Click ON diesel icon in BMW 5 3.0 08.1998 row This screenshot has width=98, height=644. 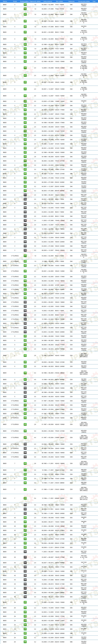click(25, 392)
